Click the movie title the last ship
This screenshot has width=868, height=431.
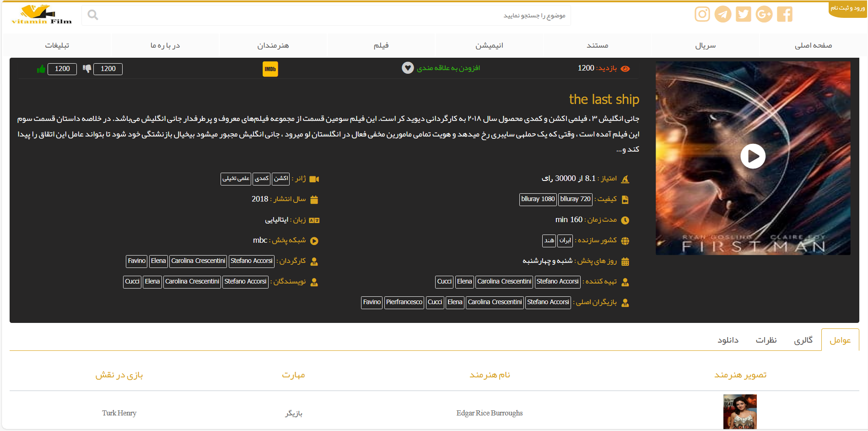604,99
